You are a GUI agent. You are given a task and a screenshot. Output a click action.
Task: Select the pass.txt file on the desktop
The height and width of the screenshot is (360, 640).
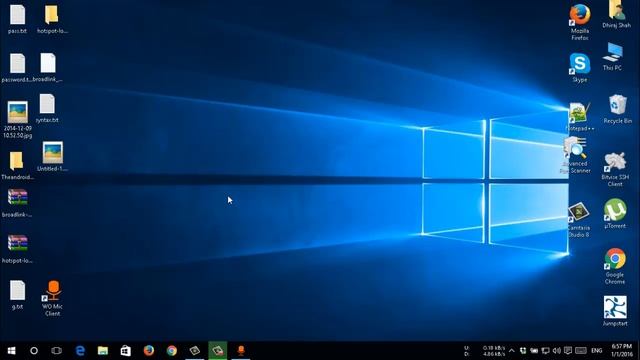[x=18, y=19]
